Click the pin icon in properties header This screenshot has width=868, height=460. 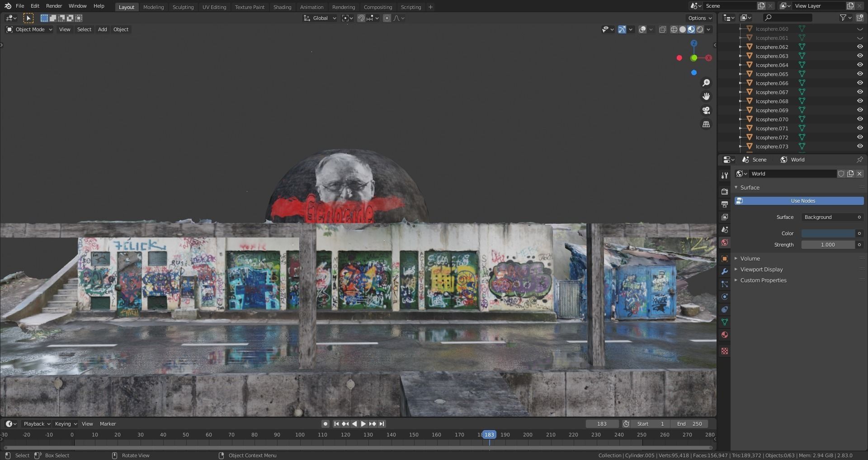tap(860, 160)
